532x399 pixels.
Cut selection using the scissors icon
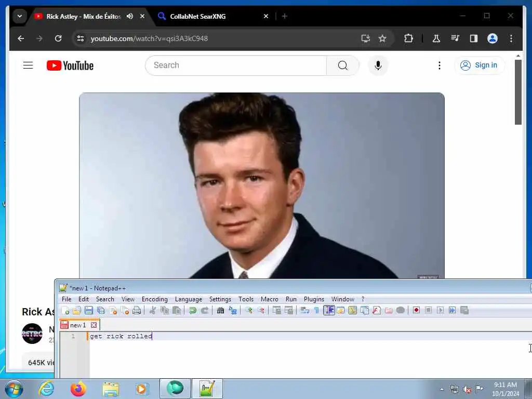[153, 310]
